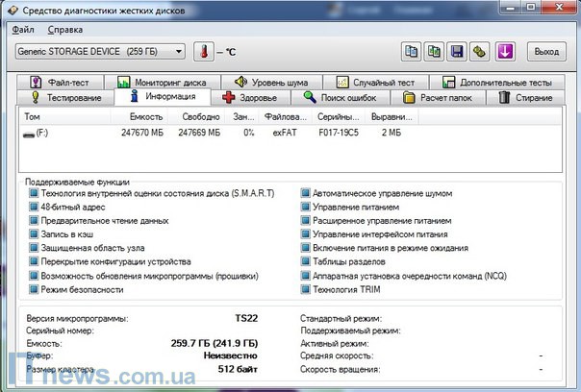The height and width of the screenshot is (392, 581).
Task: Click the thermometer temperature icon
Action: tap(203, 51)
